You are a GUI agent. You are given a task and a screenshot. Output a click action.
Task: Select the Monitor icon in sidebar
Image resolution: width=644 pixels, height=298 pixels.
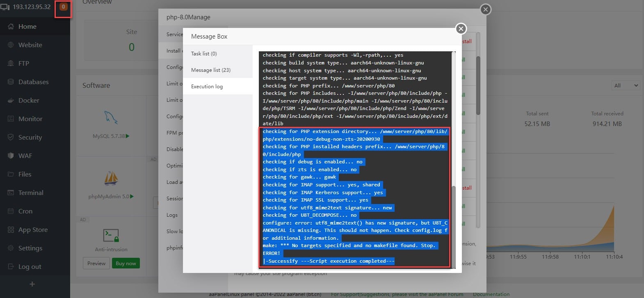point(11,119)
